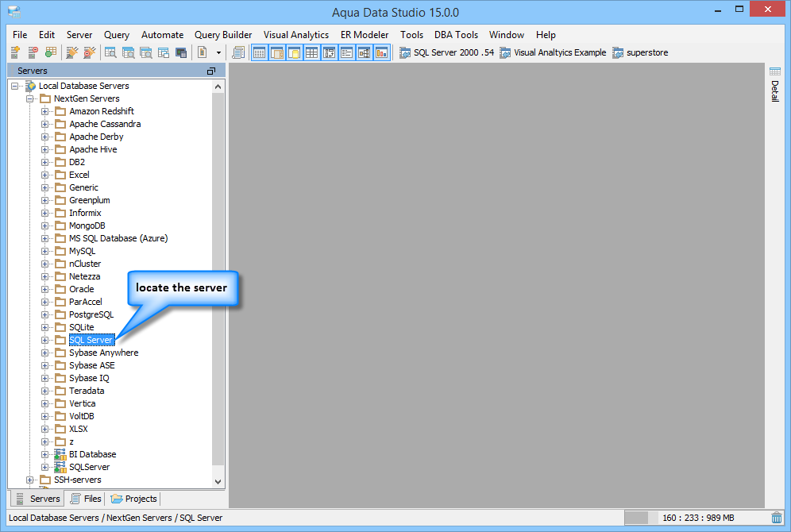Click the Connect Server plug icon
791x532 pixels.
coord(72,52)
